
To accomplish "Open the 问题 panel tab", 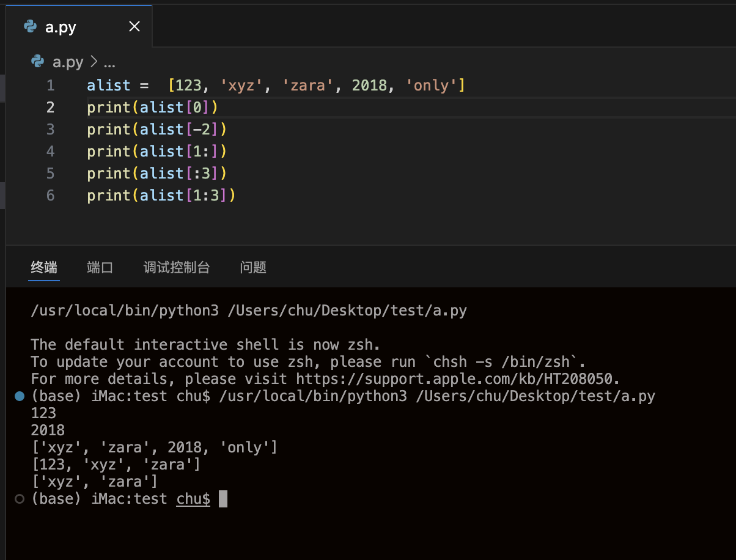I will 253,267.
